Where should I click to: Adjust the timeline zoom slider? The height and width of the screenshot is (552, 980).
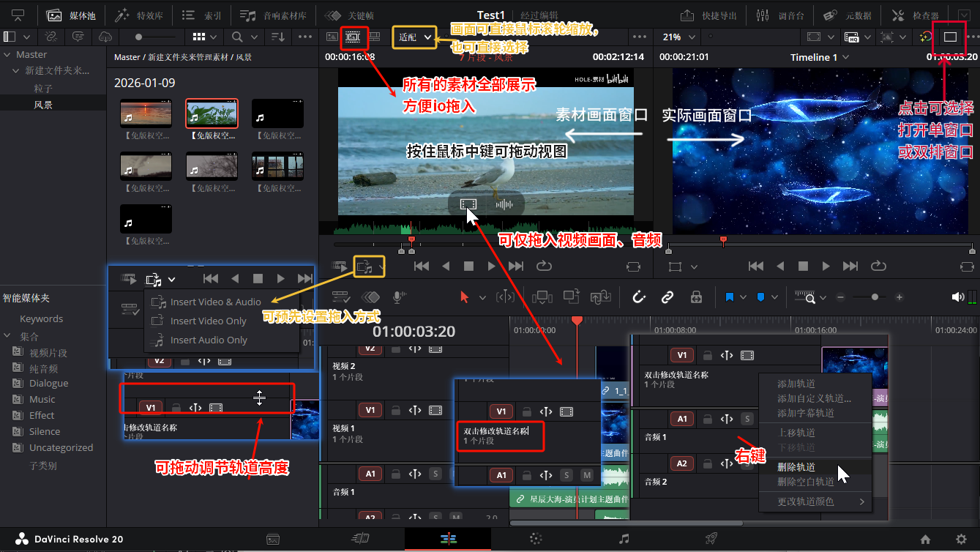pyautogui.click(x=869, y=297)
